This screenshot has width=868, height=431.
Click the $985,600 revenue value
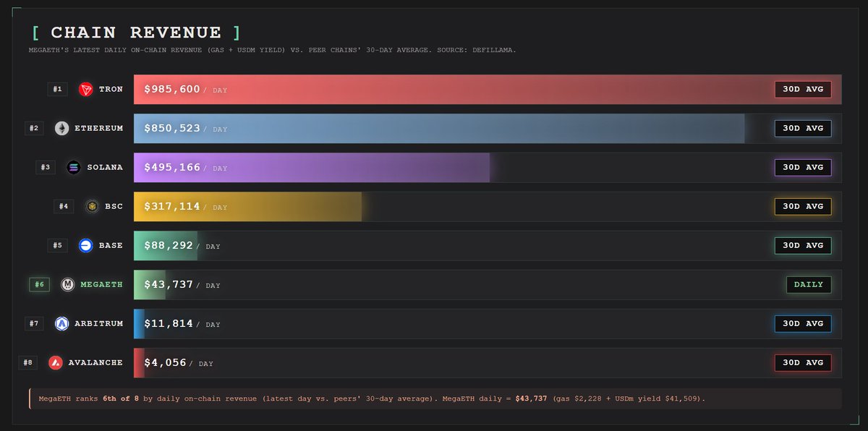pyautogui.click(x=172, y=90)
